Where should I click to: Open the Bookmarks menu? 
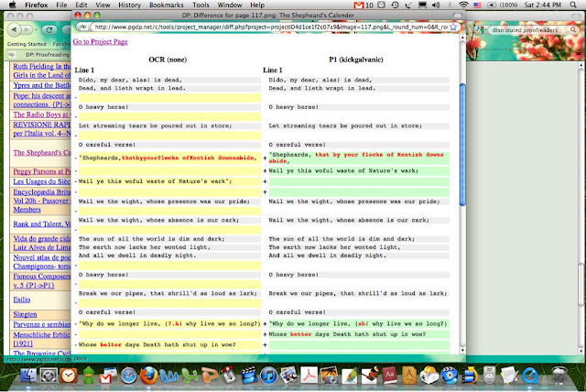tap(167, 5)
